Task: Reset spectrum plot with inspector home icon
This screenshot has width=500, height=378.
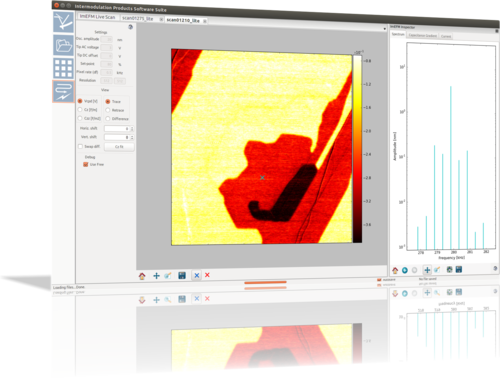Action: coord(395,270)
